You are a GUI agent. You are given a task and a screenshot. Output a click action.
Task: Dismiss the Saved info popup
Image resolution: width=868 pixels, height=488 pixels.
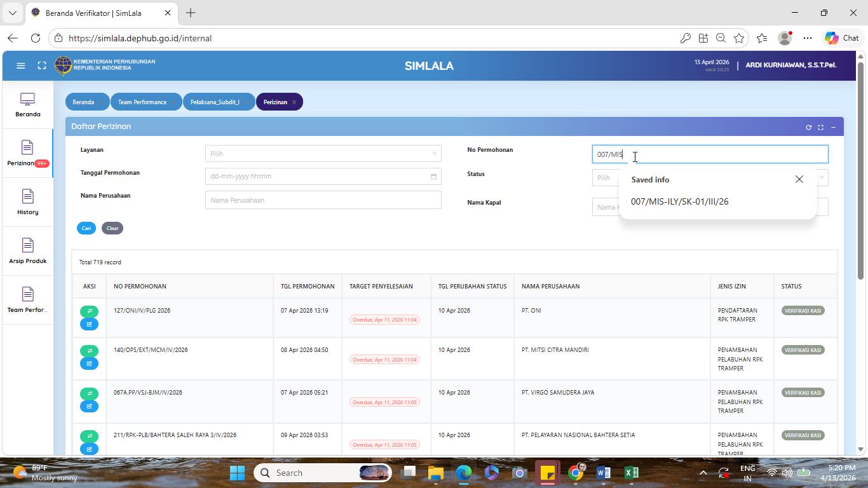799,179
